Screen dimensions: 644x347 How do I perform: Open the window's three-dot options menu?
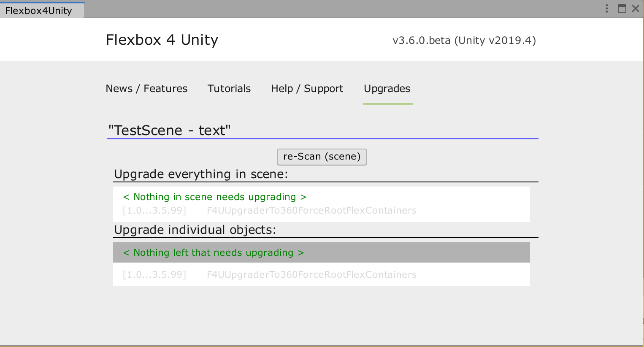coord(607,8)
